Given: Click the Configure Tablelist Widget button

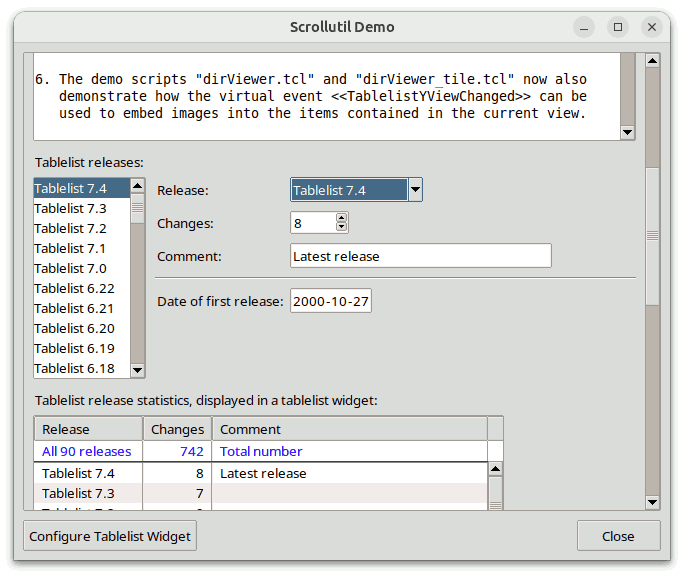Looking at the screenshot, I should (x=110, y=536).
